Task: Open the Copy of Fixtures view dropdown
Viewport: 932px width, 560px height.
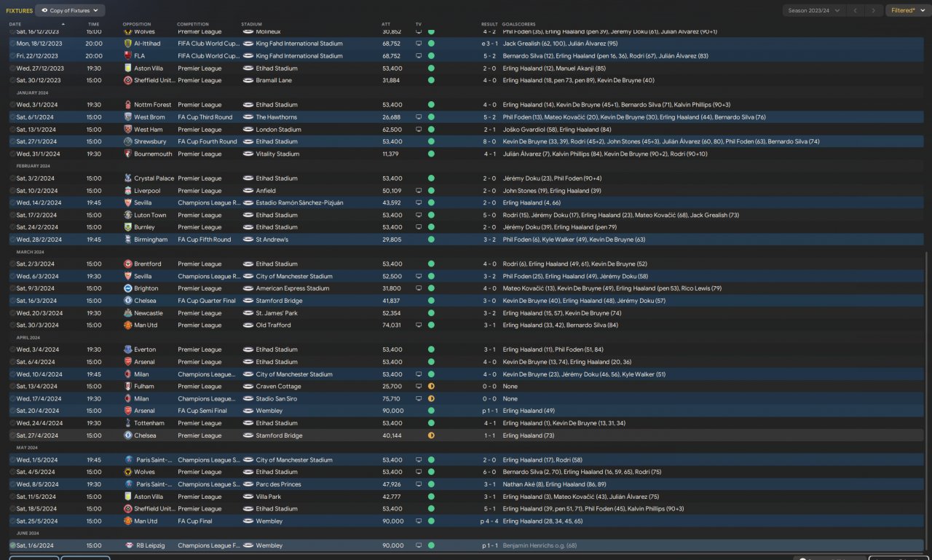Action: click(x=70, y=11)
